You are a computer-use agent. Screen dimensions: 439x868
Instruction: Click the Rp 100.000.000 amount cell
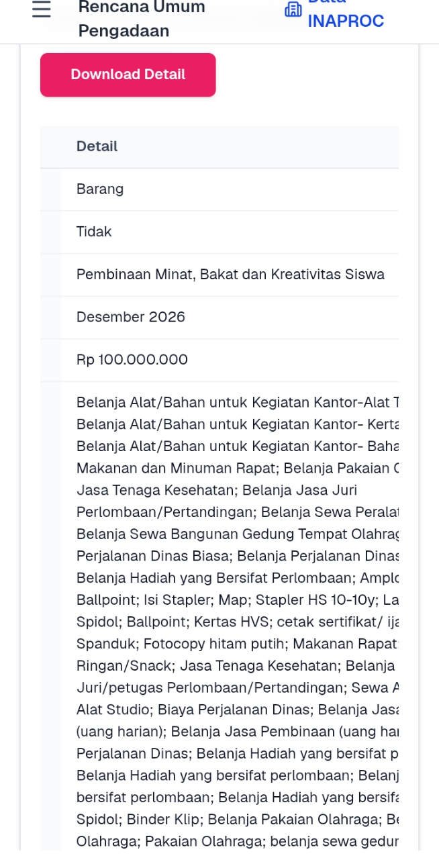pos(132,360)
